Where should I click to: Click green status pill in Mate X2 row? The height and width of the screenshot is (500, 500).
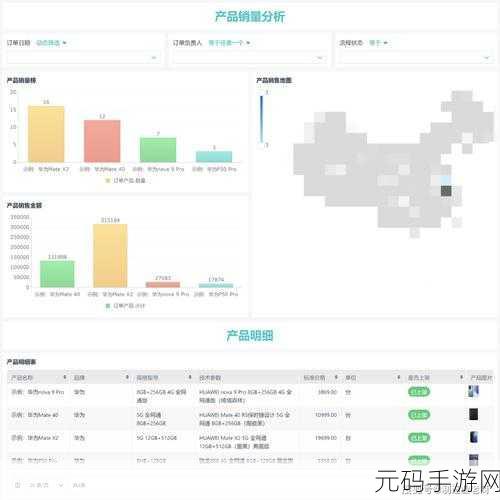tap(419, 438)
